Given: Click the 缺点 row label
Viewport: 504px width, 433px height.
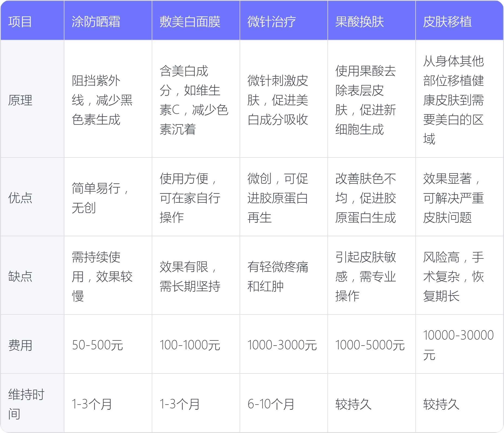Looking at the screenshot, I should click(x=20, y=276).
